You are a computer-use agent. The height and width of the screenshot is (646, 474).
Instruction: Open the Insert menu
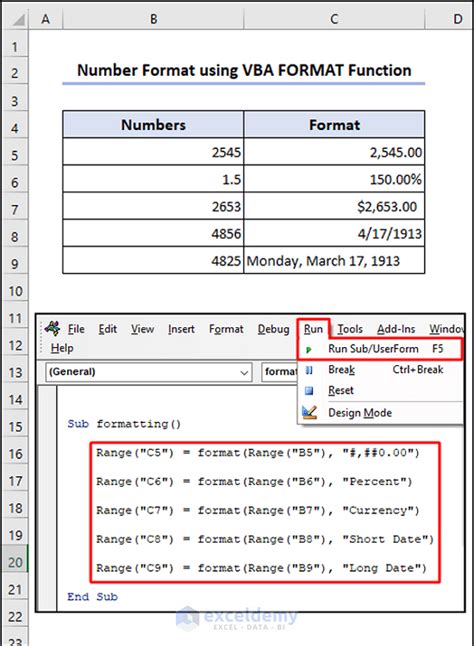point(181,329)
